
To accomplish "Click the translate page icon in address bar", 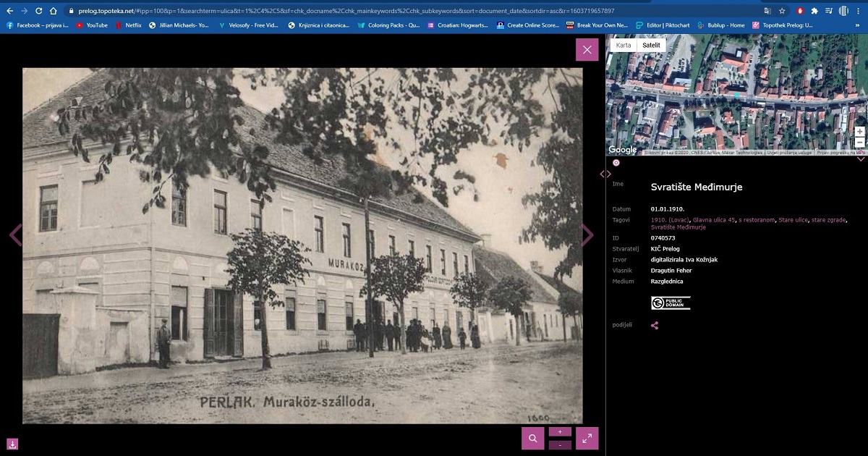I will pos(767,11).
